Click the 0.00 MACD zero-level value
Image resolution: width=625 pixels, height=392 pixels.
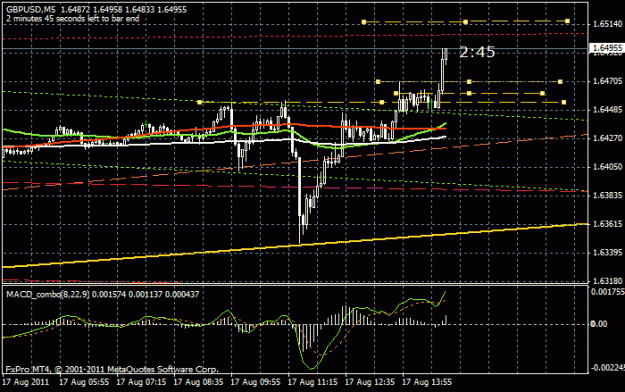click(x=599, y=324)
